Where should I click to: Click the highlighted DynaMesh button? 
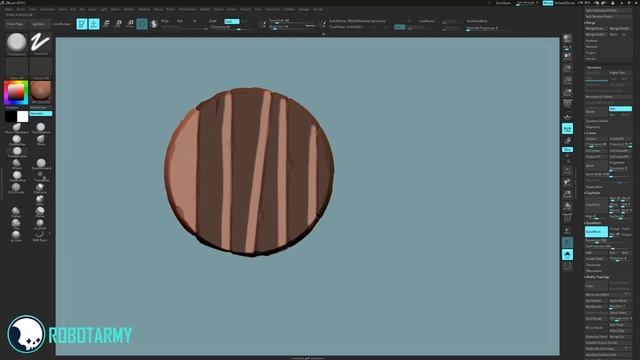coord(596,232)
